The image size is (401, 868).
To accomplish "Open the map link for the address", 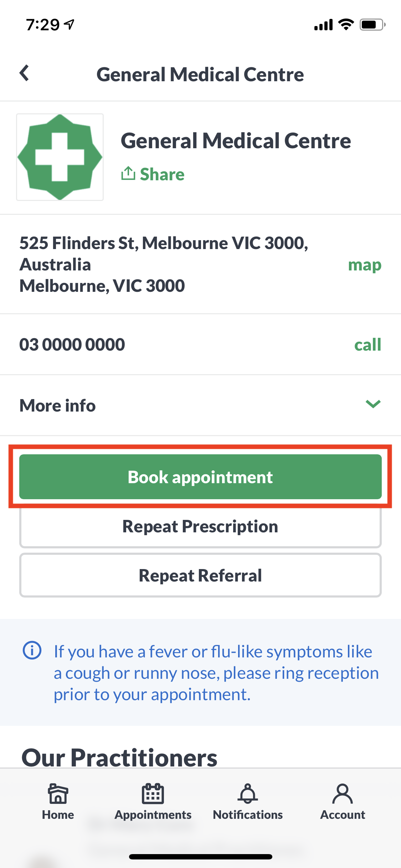I will pos(365,265).
